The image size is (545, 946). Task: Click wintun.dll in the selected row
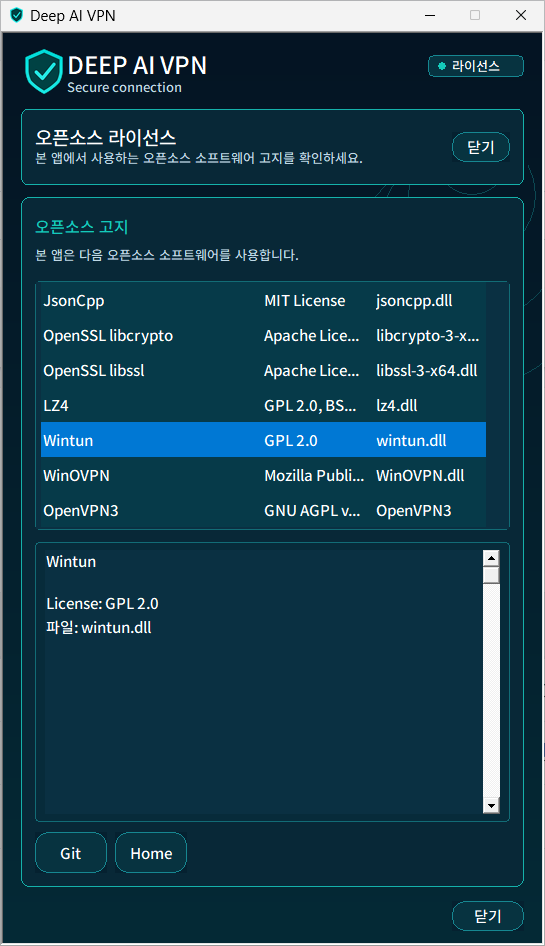tap(412, 440)
